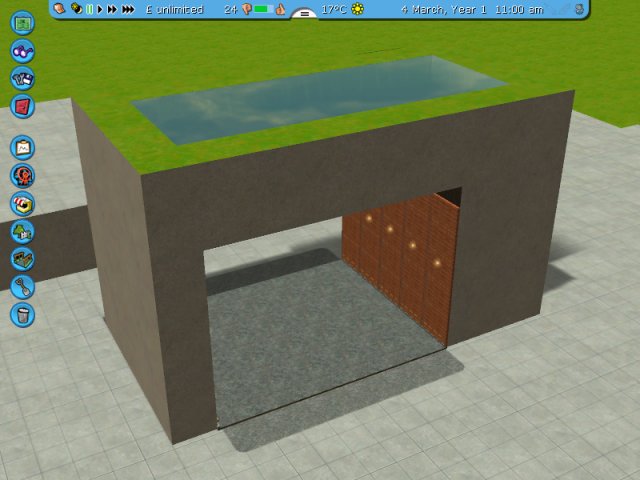The height and width of the screenshot is (480, 640).
Task: Open the shops and stalls icon
Action: click(x=22, y=203)
